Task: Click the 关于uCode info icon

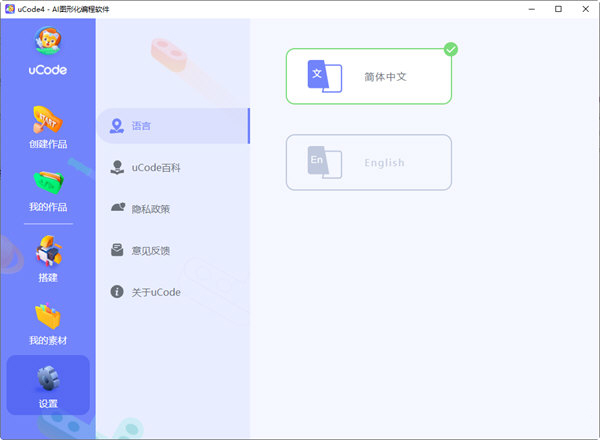Action: pos(117,292)
